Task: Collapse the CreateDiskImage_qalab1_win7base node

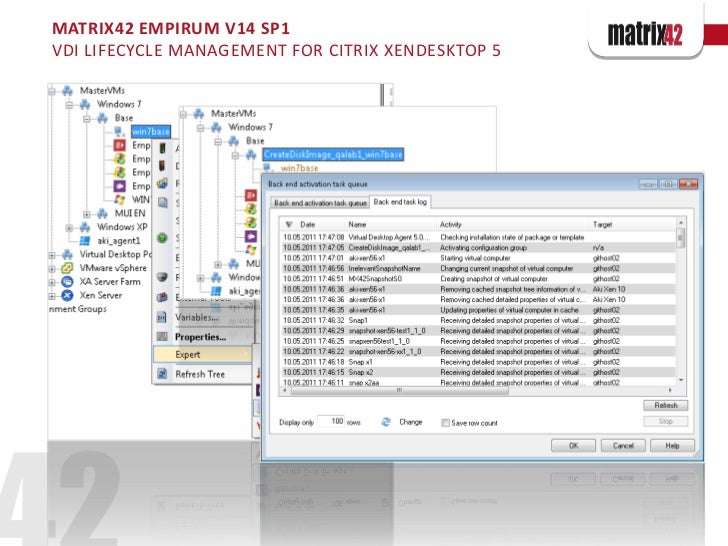Action: pyautogui.click(x=235, y=155)
